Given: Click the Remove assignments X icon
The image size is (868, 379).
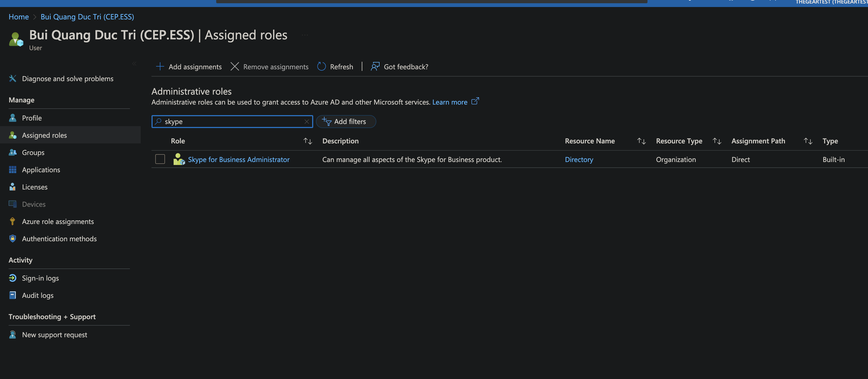Looking at the screenshot, I should point(235,66).
